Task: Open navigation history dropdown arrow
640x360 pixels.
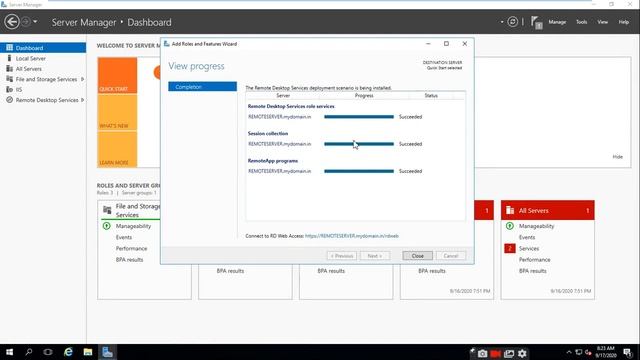Action: [x=35, y=22]
